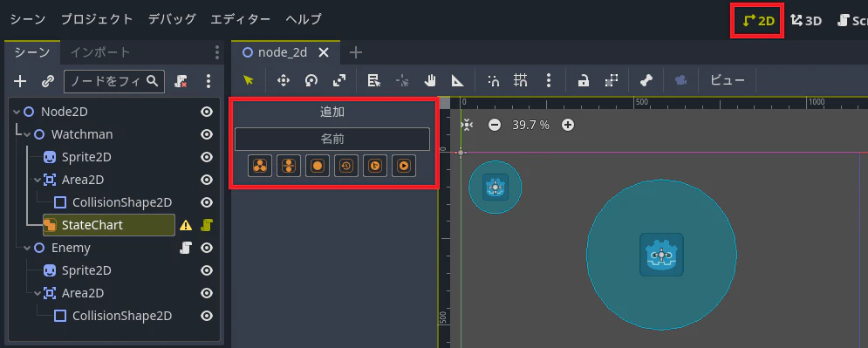The height and width of the screenshot is (348, 868).
Task: Click the instance child scene link icon
Action: (48, 81)
